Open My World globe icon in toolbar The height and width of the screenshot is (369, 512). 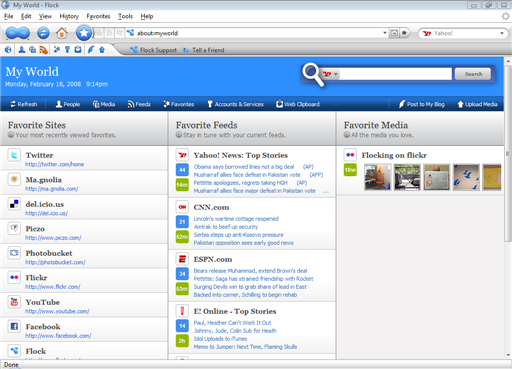coord(8,50)
